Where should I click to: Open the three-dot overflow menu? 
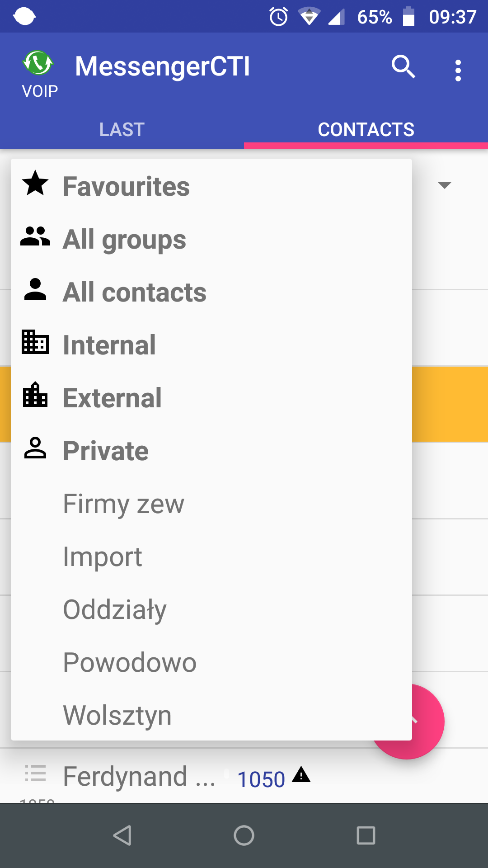[x=458, y=71]
